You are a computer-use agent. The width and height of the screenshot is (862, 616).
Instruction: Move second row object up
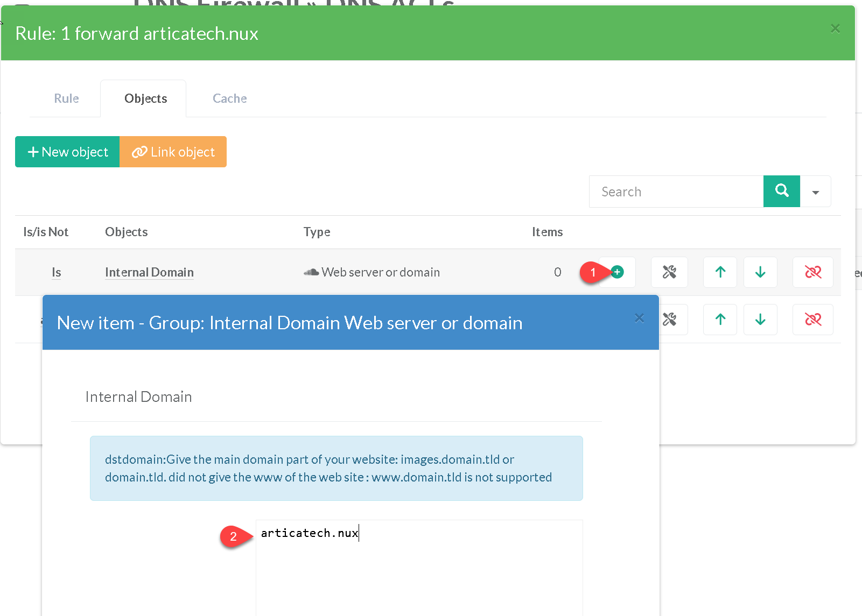[720, 320]
